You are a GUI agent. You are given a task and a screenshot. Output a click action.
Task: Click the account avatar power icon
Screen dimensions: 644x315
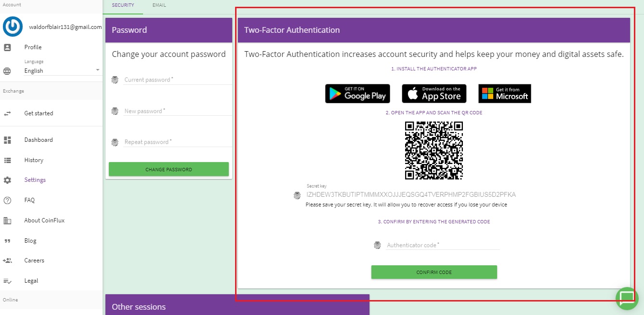pos(13,27)
